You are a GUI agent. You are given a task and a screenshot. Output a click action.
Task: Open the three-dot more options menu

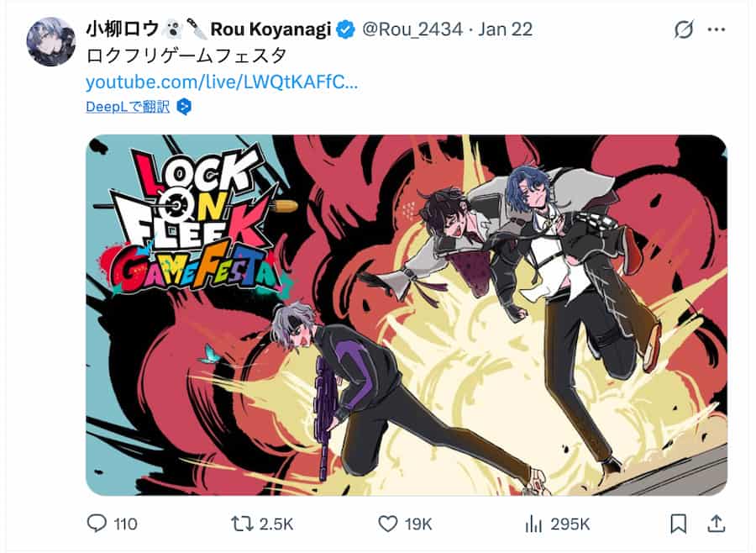(x=717, y=29)
